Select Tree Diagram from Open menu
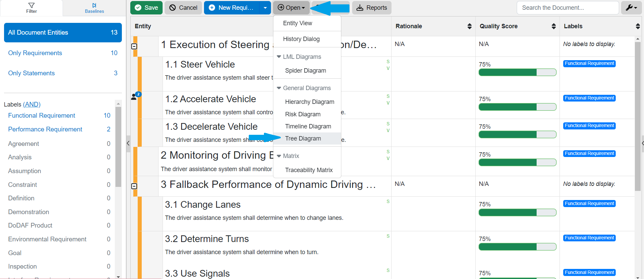This screenshot has width=644, height=279. coord(303,138)
